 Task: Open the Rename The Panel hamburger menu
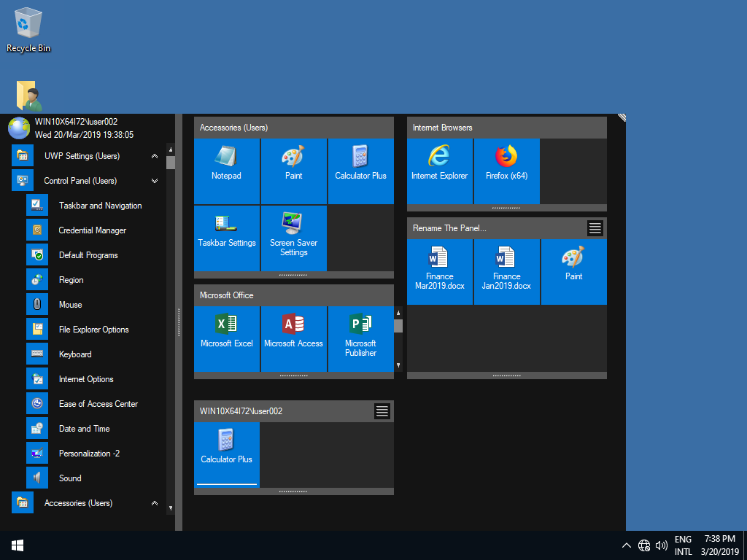595,228
